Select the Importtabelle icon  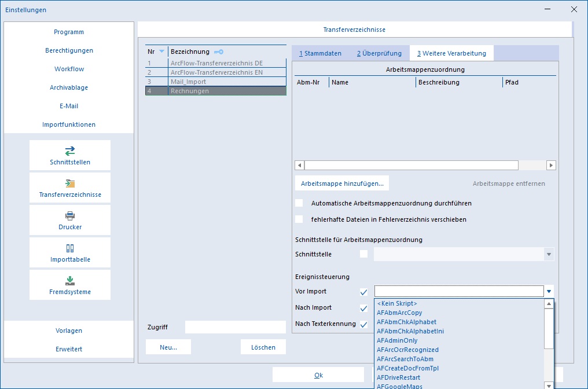[x=70, y=248]
